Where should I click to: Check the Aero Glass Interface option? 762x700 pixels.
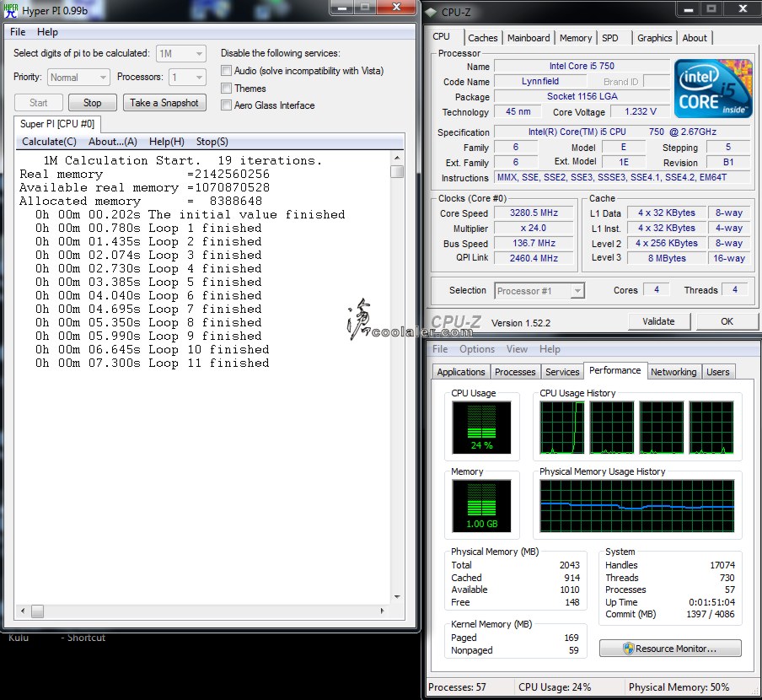[226, 105]
